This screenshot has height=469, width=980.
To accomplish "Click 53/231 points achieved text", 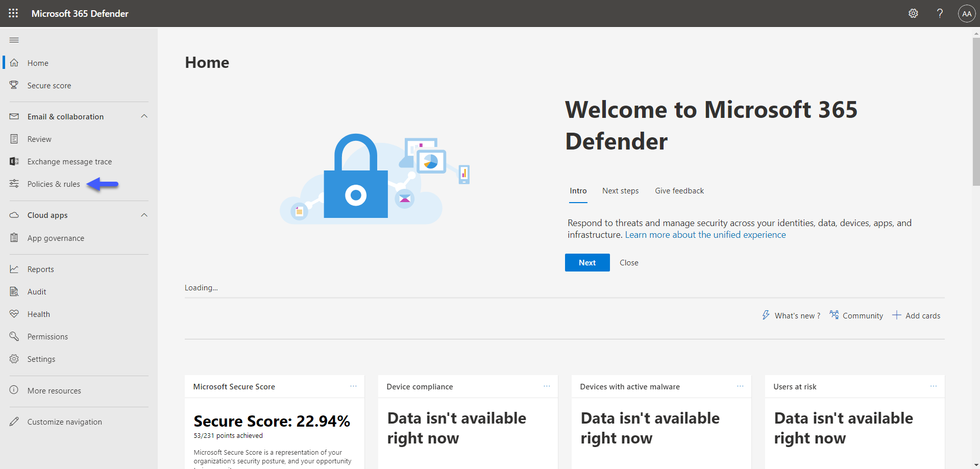I will click(x=228, y=435).
